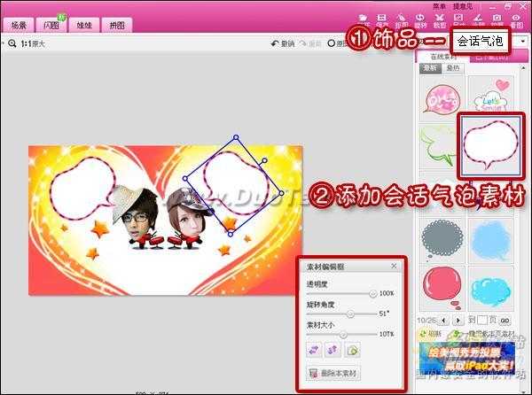This screenshot has width=532, height=395.
Task: Select the gray scalloped thought bubble thumbnail
Action: pyautogui.click(x=442, y=241)
